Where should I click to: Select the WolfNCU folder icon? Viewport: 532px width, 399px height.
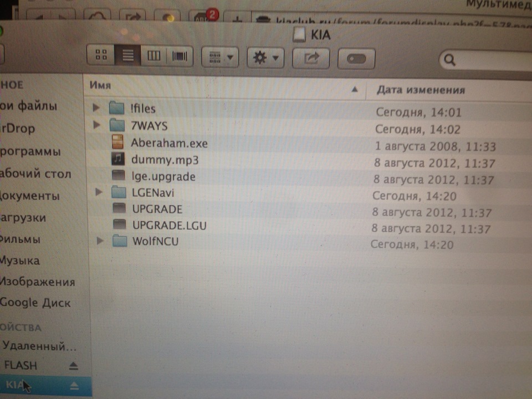pyautogui.click(x=120, y=241)
